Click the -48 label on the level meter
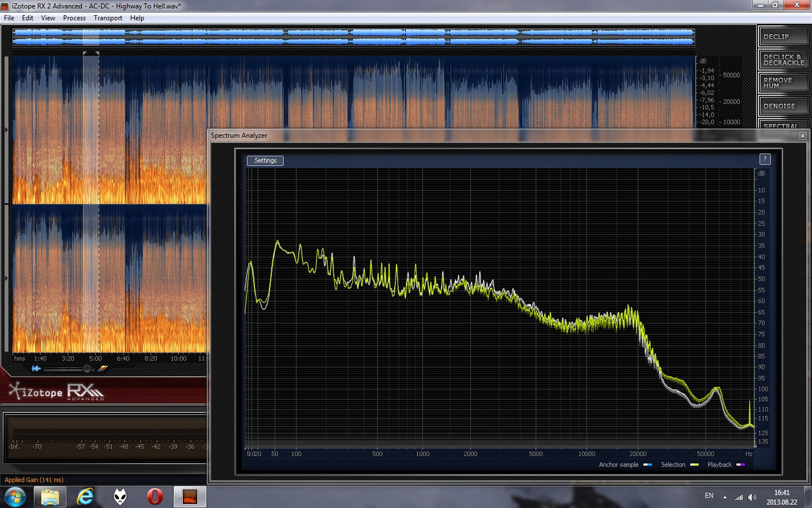This screenshot has height=508, width=812. [x=124, y=446]
